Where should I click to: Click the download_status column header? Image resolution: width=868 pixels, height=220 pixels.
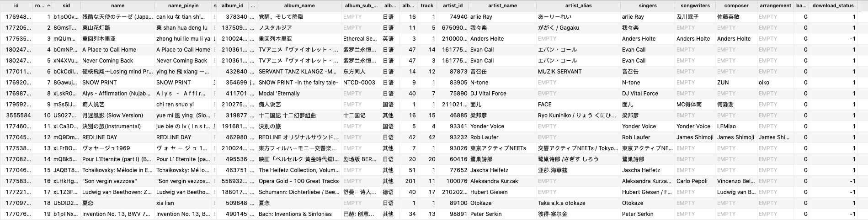tap(833, 5)
